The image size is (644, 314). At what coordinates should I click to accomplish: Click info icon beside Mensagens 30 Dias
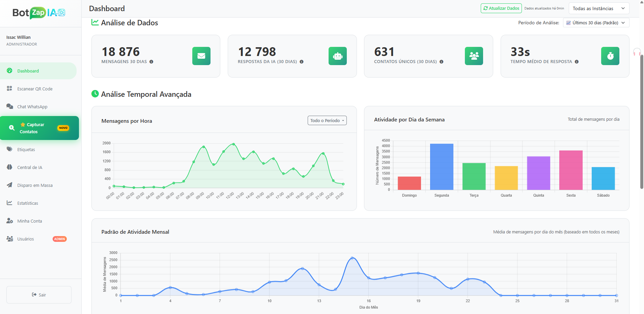click(151, 62)
